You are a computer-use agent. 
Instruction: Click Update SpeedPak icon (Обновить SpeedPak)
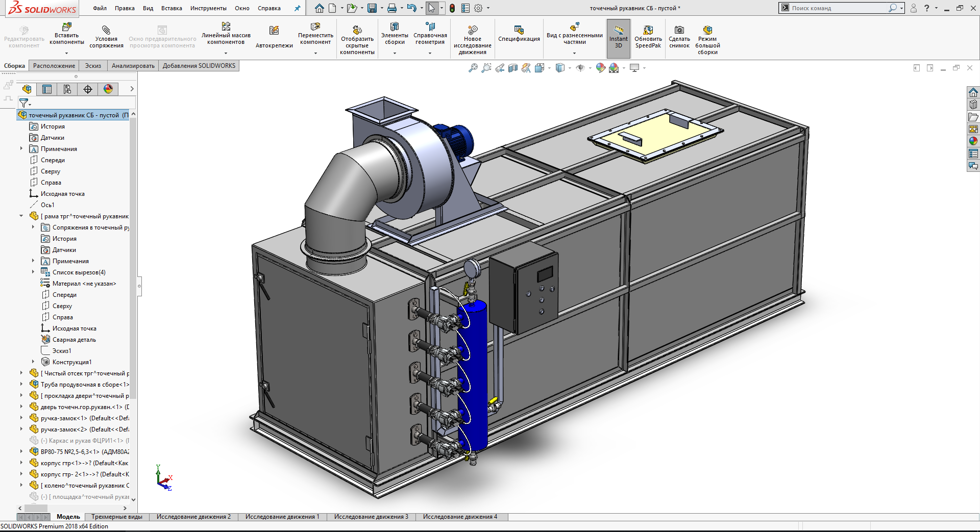[648, 31]
